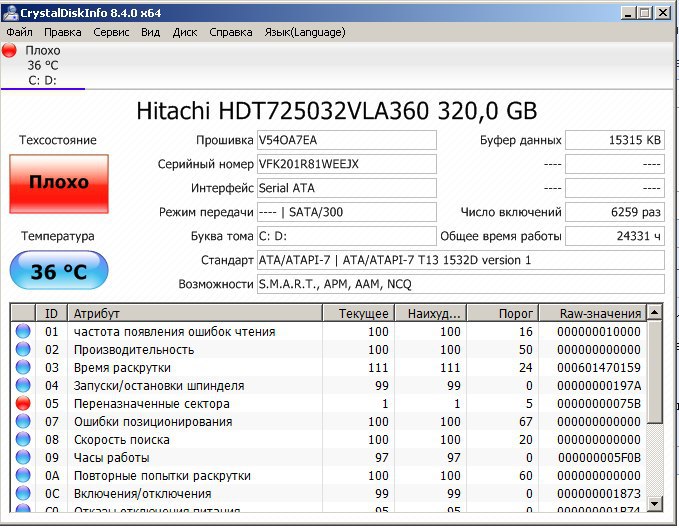Click the Атрибут column header

pos(195,313)
